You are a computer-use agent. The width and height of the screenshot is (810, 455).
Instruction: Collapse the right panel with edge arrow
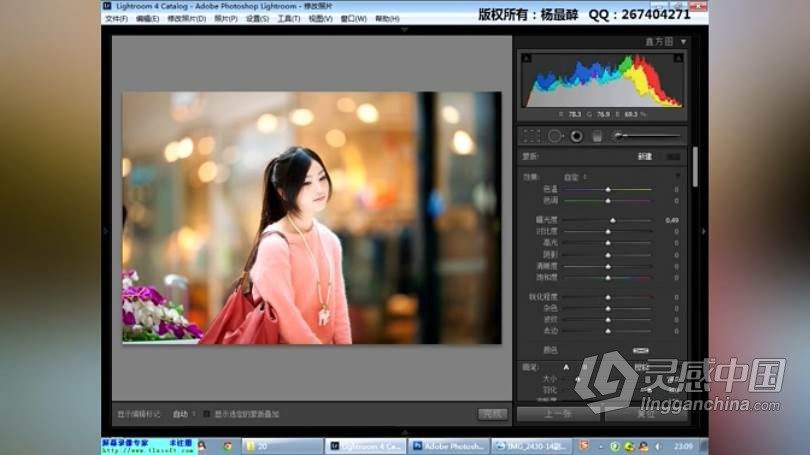(x=704, y=231)
